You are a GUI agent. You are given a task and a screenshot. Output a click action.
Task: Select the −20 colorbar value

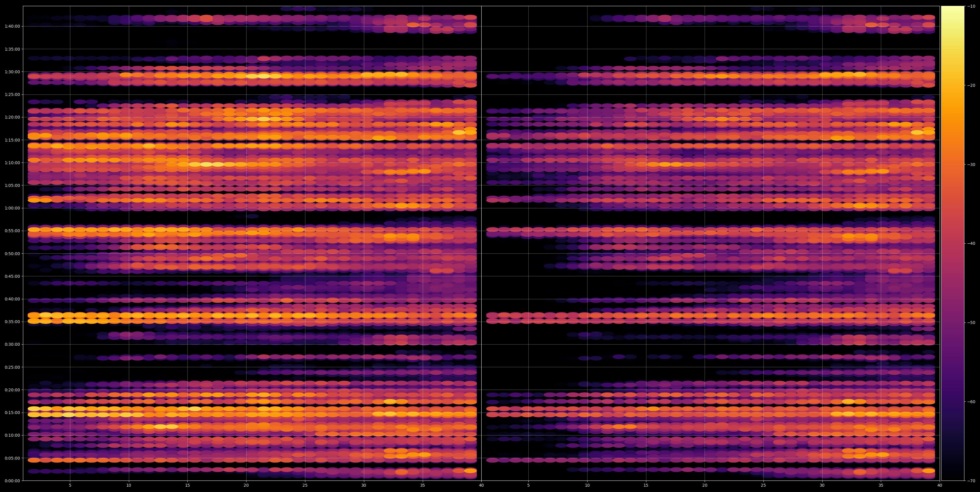coord(971,85)
